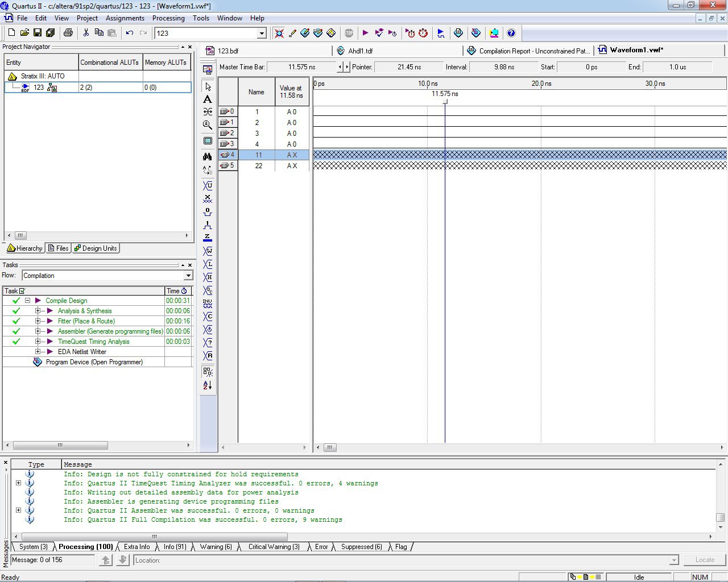This screenshot has width=728, height=582.
Task: Open the Processing menu
Action: pyautogui.click(x=168, y=18)
